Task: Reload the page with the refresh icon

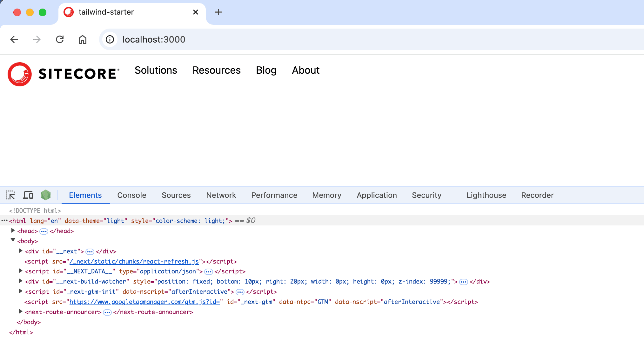Action: point(60,39)
